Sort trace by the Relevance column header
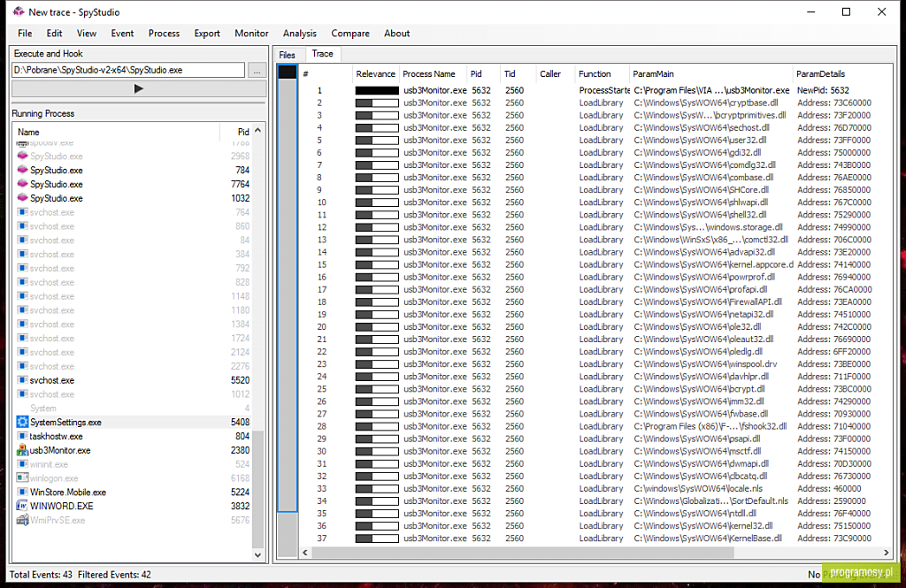Screen dimensions: 906x588 [x=375, y=74]
